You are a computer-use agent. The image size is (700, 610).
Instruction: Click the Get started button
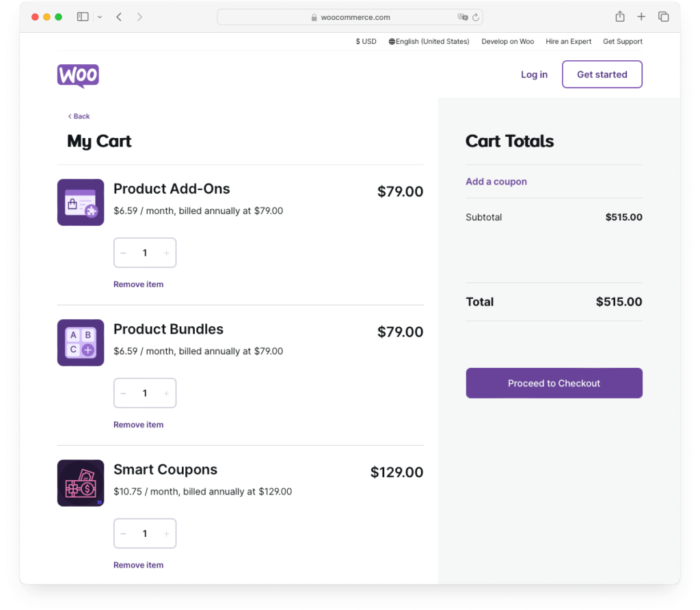602,74
